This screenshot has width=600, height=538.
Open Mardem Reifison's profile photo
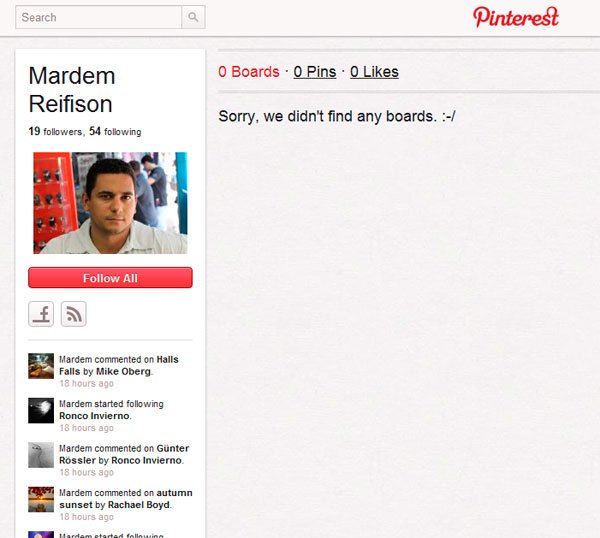(110, 203)
